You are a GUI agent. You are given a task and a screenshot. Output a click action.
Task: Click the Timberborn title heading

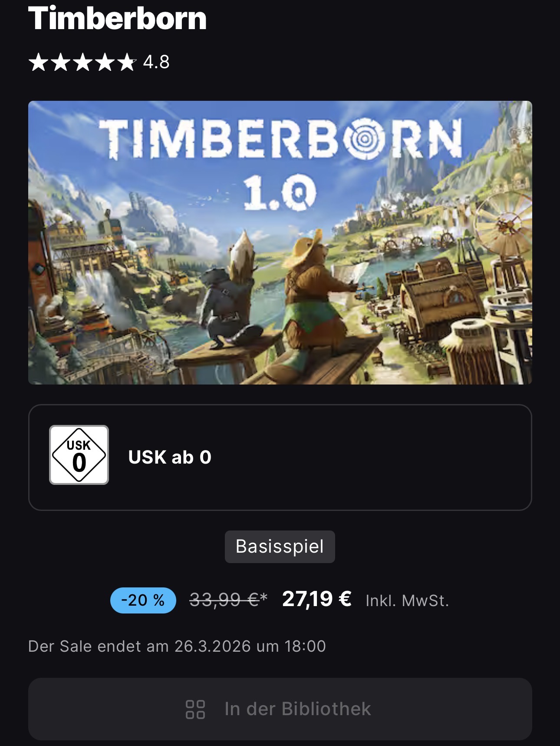pos(117,18)
